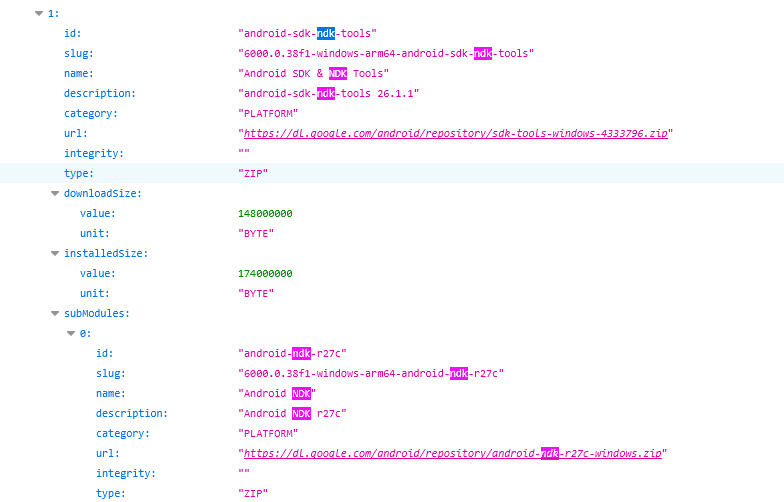The width and height of the screenshot is (784, 502).
Task: Click the top-level integrity key label
Action: tap(94, 154)
